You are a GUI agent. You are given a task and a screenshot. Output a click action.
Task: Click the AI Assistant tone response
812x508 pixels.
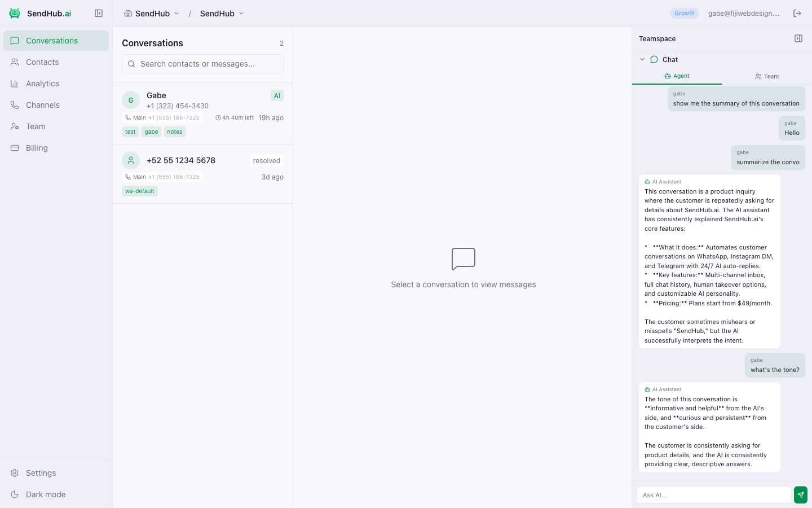point(709,427)
